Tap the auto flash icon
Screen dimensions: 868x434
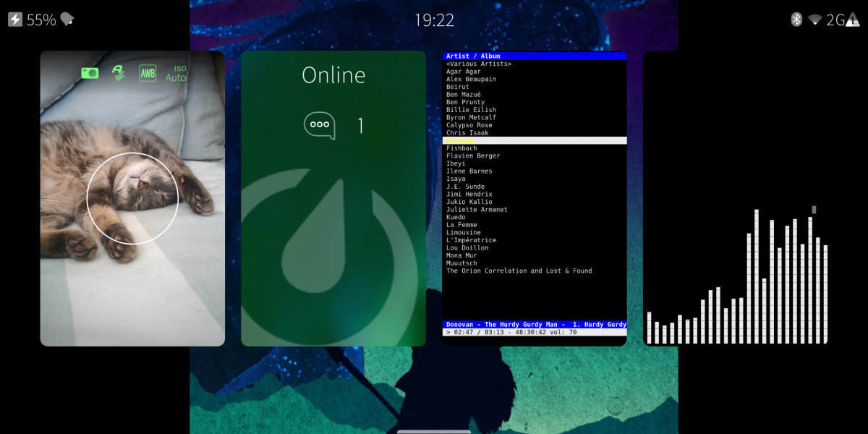coord(118,73)
